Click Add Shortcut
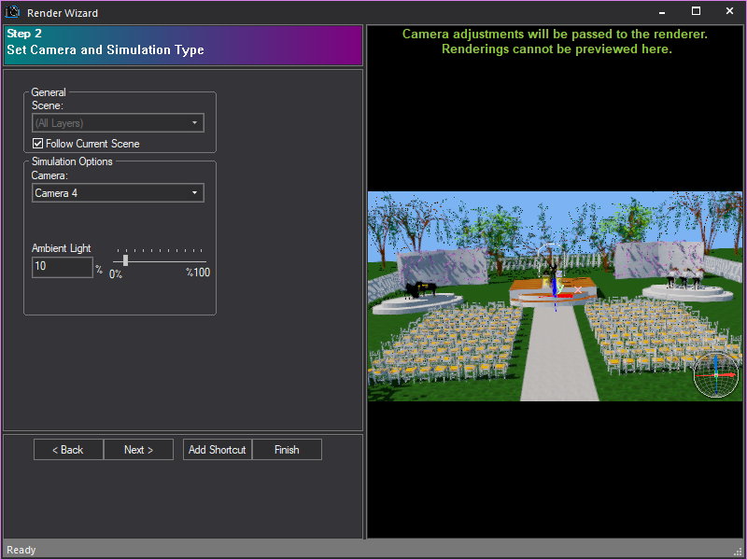The width and height of the screenshot is (747, 560). [x=217, y=449]
